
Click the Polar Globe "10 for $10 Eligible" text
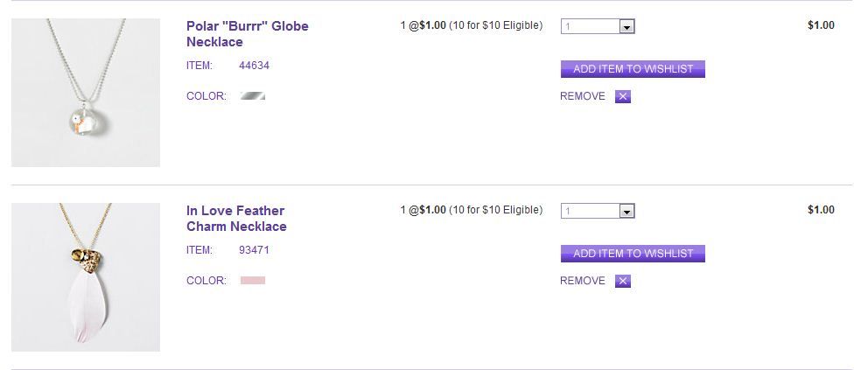click(x=496, y=25)
